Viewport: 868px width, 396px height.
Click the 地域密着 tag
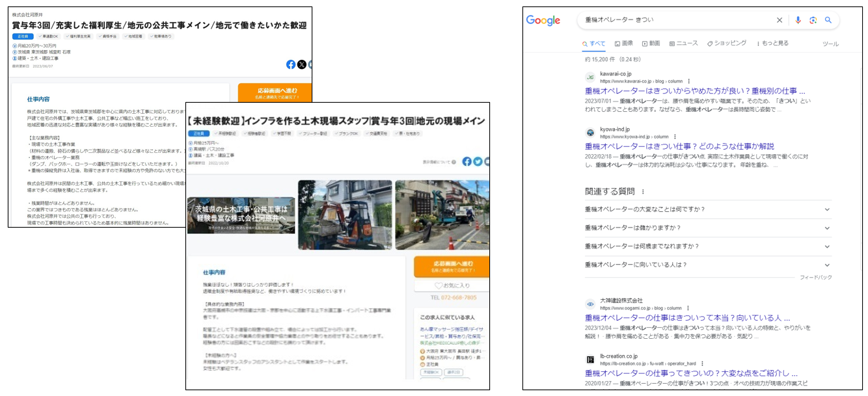[x=134, y=37]
